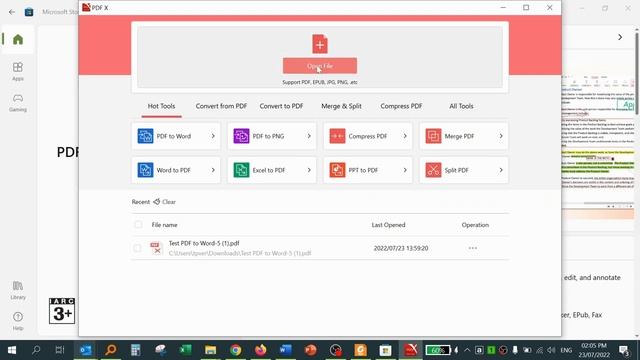
Task: Open the Convert to PDF tab
Action: pyautogui.click(x=281, y=106)
